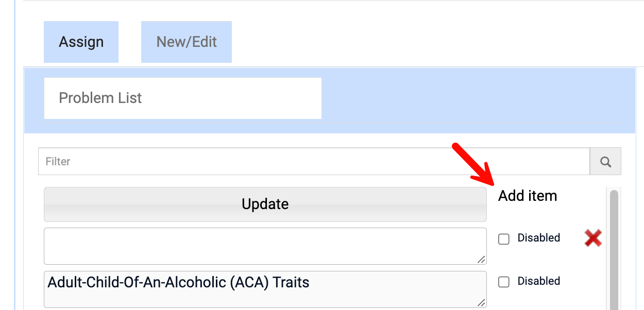Screen dimensions: 644x310
Task: Open the New/Edit tab
Action: coord(187,42)
